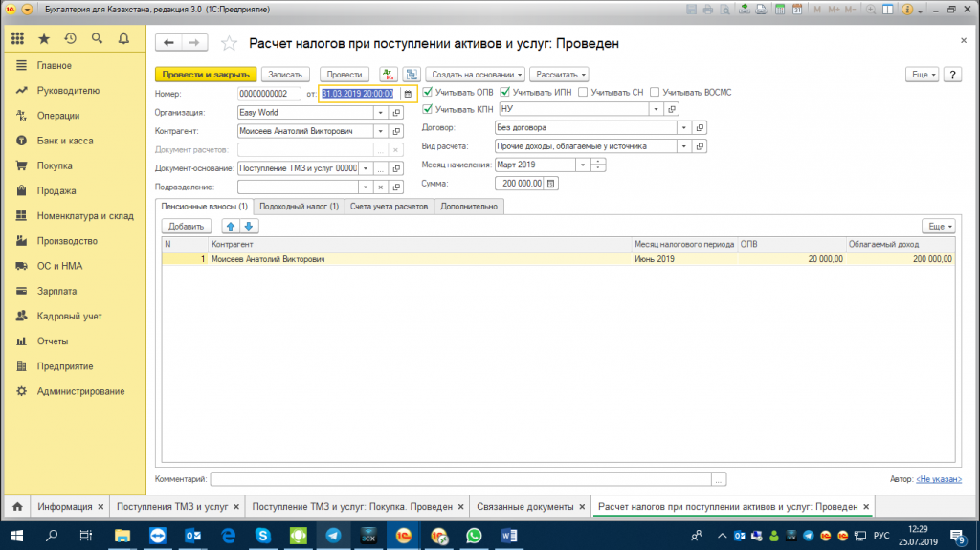The height and width of the screenshot is (550, 980).
Task: Expand the НУ dropdown list
Action: click(x=656, y=109)
